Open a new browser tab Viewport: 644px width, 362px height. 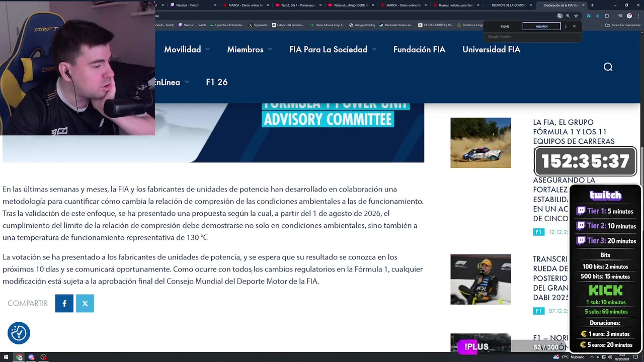coord(592,5)
